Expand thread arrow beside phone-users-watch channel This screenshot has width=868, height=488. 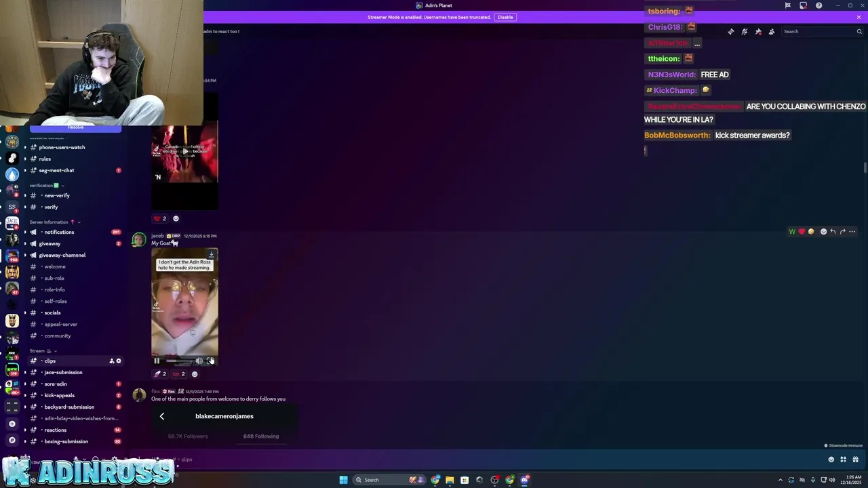pos(25,147)
